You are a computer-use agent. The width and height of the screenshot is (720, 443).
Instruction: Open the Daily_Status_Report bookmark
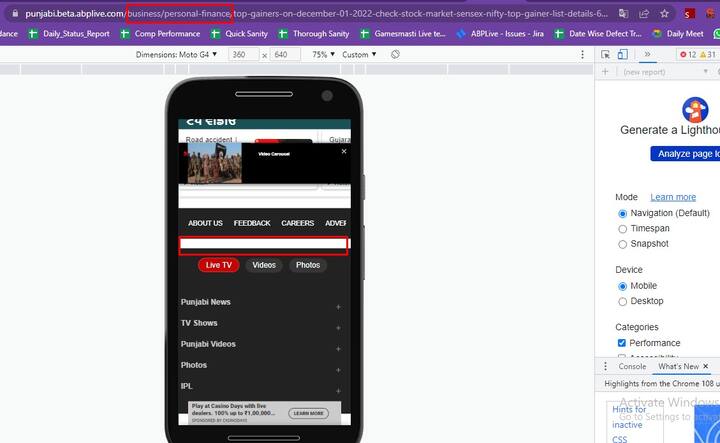click(69, 34)
